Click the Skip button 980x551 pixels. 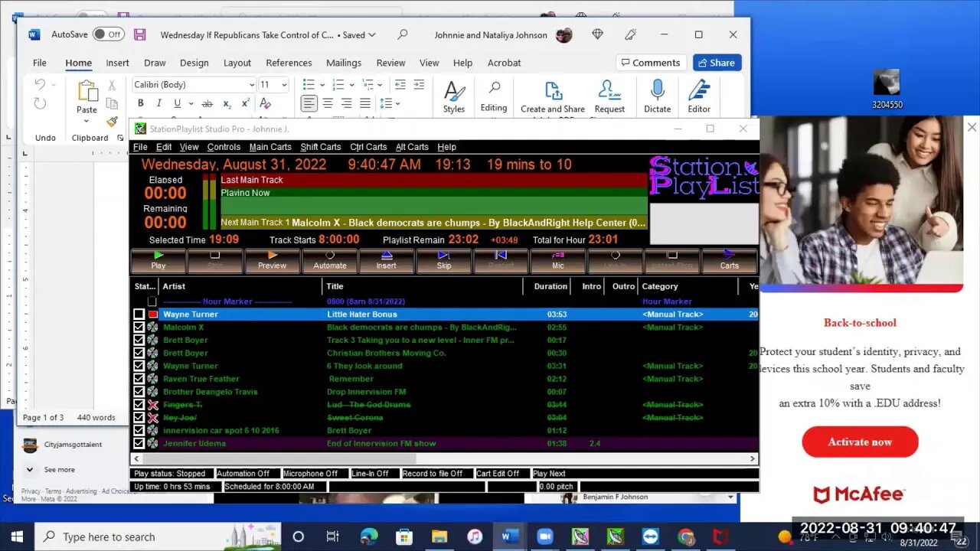pyautogui.click(x=443, y=261)
